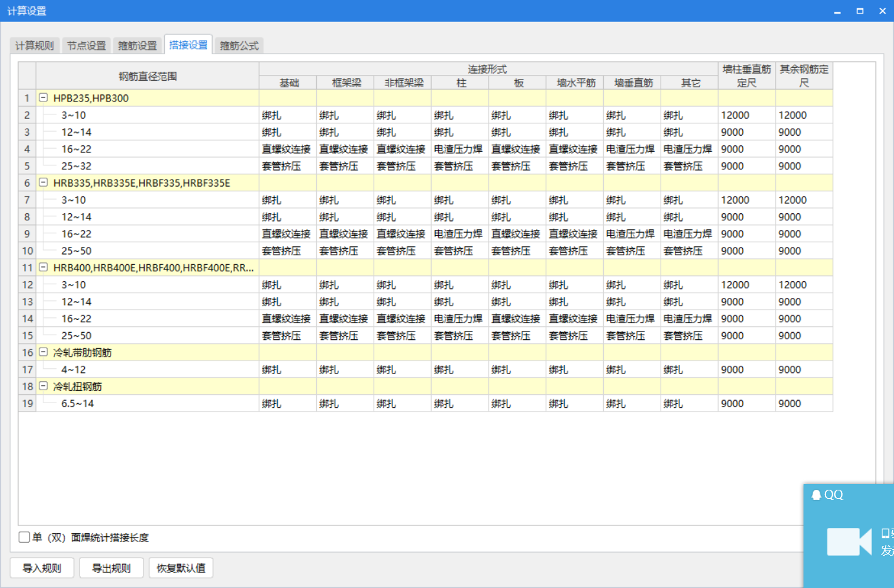Click row 13 墙水平筋 cell 绑扎
The image size is (894, 588).
[575, 302]
